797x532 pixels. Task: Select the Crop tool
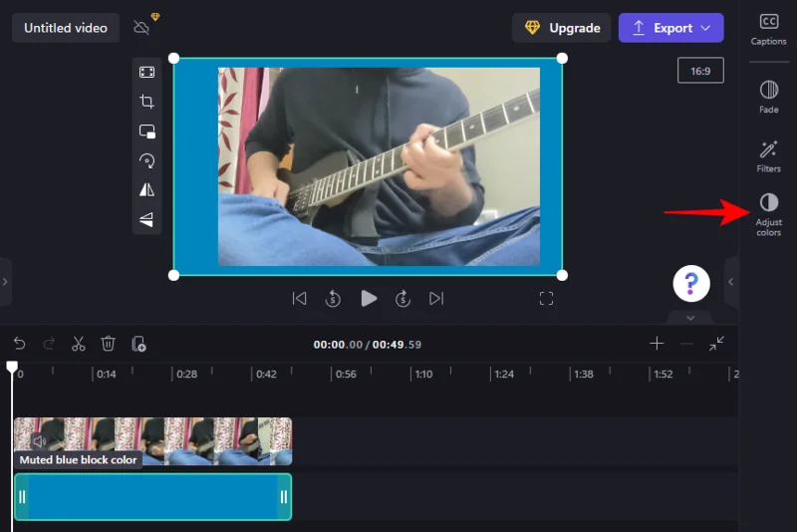(x=146, y=102)
